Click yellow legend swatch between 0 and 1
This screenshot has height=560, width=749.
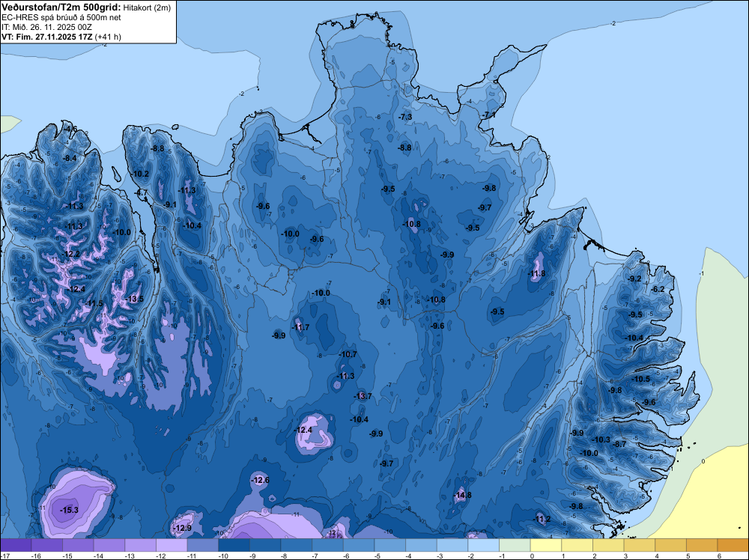coord(546,545)
